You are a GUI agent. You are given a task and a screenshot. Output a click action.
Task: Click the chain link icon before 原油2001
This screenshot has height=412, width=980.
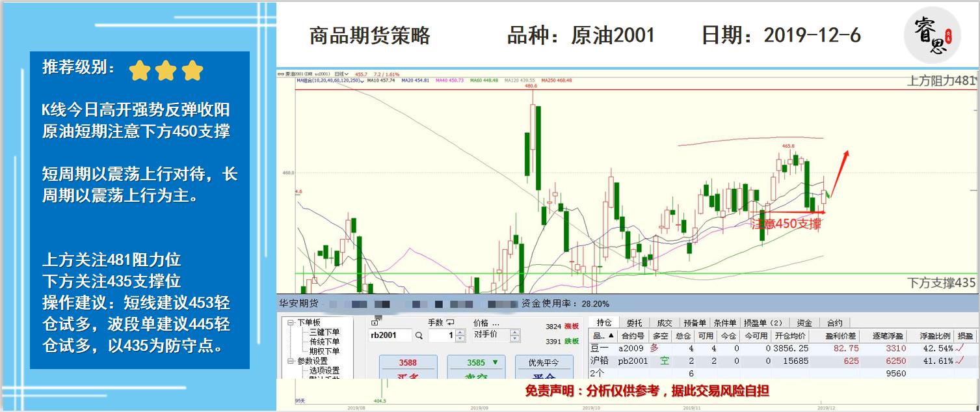point(281,74)
